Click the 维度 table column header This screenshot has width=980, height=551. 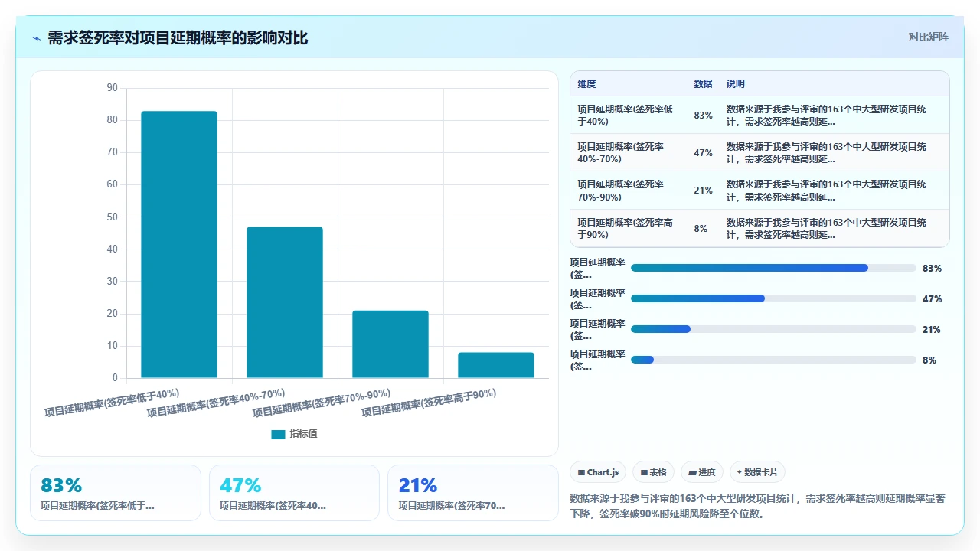click(586, 84)
